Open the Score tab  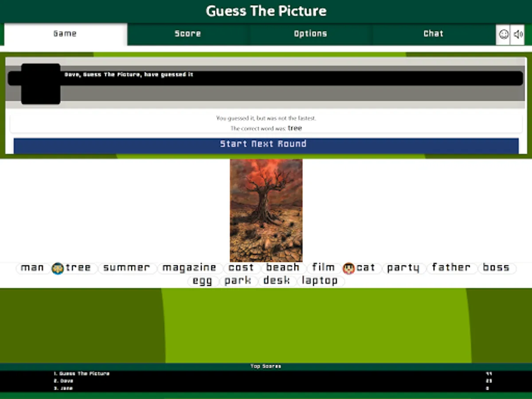(x=188, y=34)
